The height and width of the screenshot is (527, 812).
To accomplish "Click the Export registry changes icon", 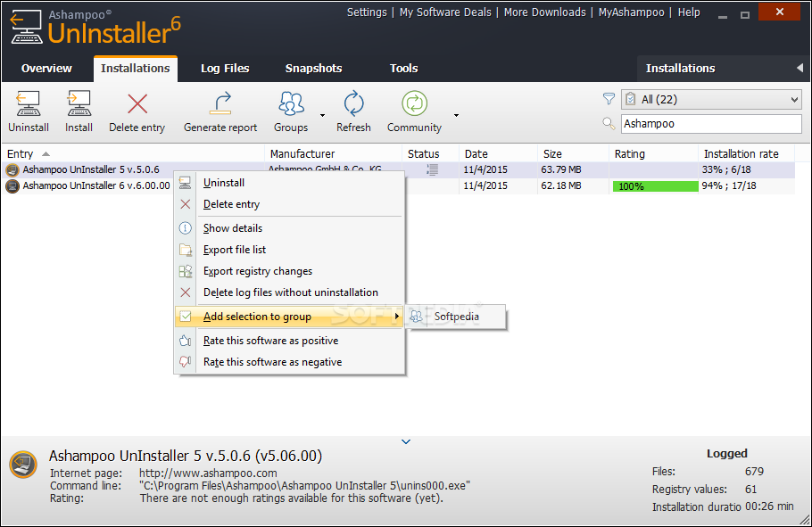I will (x=186, y=271).
